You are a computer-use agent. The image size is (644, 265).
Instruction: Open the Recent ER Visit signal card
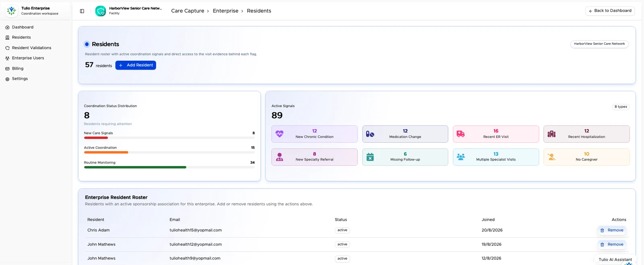(496, 134)
